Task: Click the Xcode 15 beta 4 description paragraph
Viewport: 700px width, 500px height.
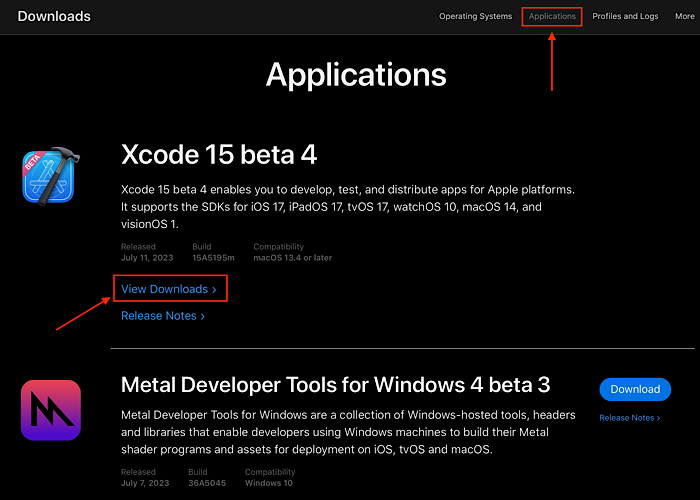Action: pos(348,207)
